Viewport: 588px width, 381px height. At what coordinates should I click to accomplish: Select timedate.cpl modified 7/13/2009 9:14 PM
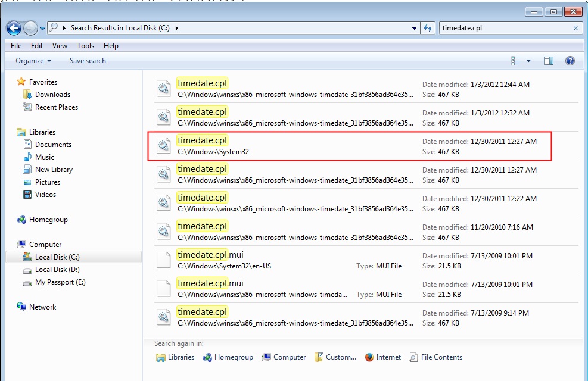point(366,317)
